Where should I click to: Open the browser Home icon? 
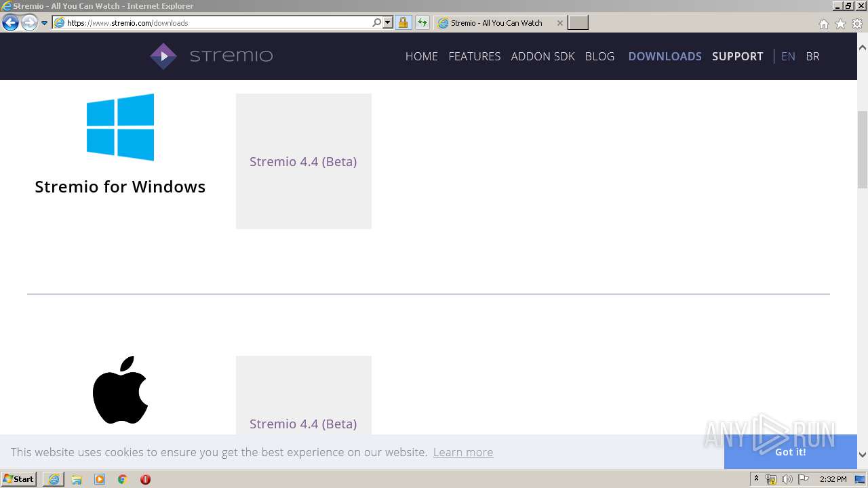point(823,24)
